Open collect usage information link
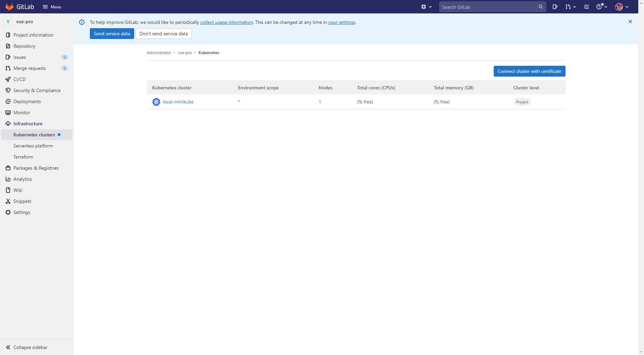The width and height of the screenshot is (644, 355). (226, 22)
